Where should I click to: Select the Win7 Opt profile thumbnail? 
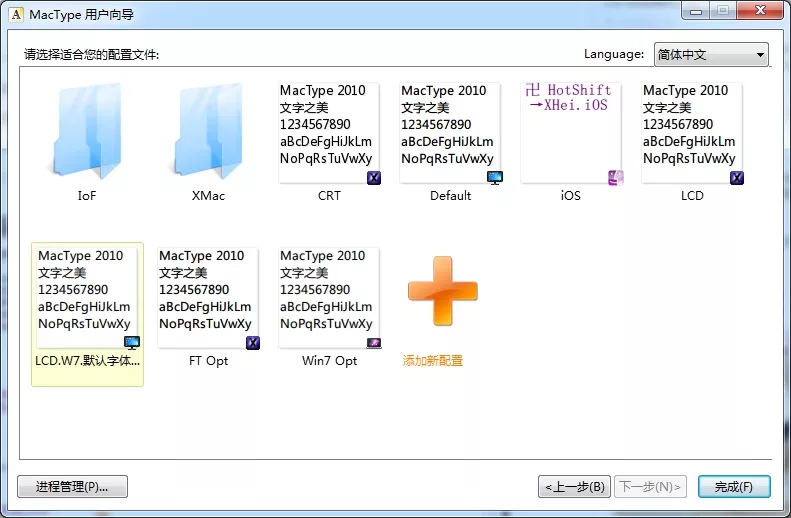click(x=329, y=298)
